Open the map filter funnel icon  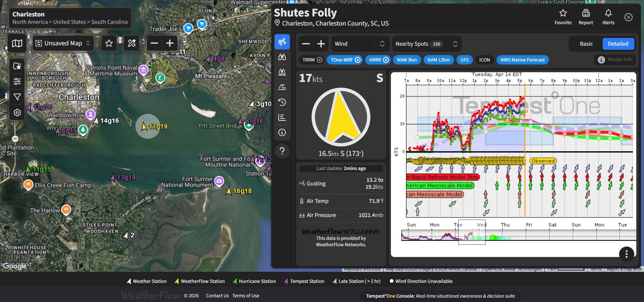(17, 97)
